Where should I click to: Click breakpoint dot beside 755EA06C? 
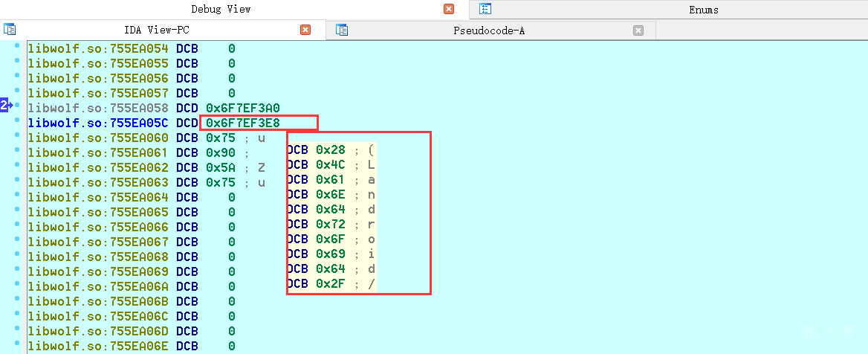tap(17, 315)
